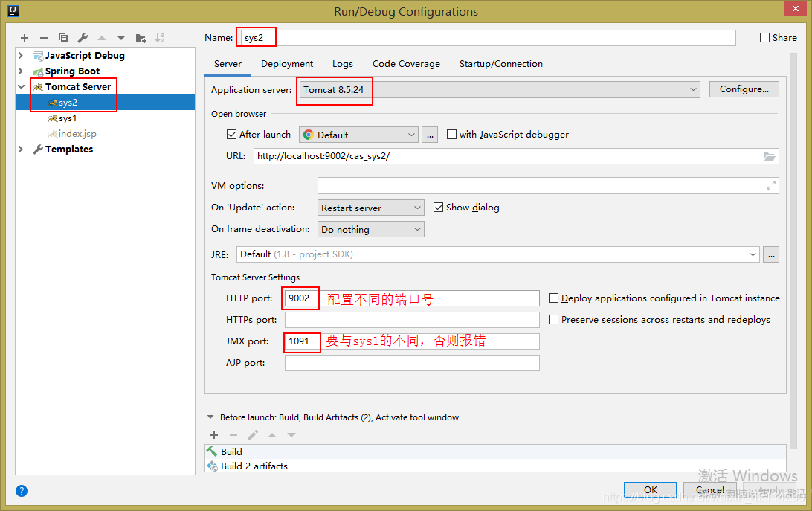This screenshot has width=812, height=511.
Task: Expand the Templates node
Action: (x=21, y=150)
